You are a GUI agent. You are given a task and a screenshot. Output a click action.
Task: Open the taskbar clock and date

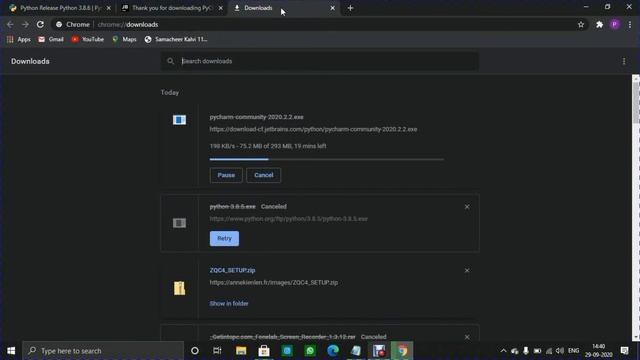pos(599,351)
